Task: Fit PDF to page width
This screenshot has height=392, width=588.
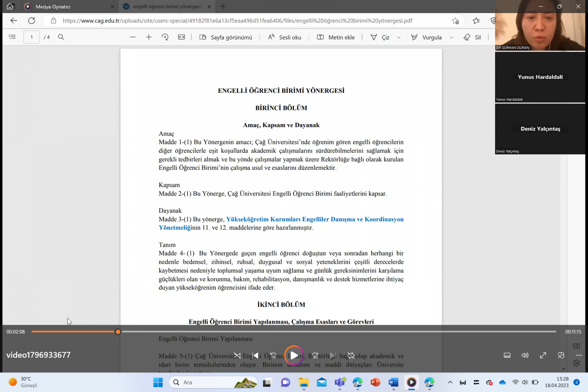Action: pos(182,37)
